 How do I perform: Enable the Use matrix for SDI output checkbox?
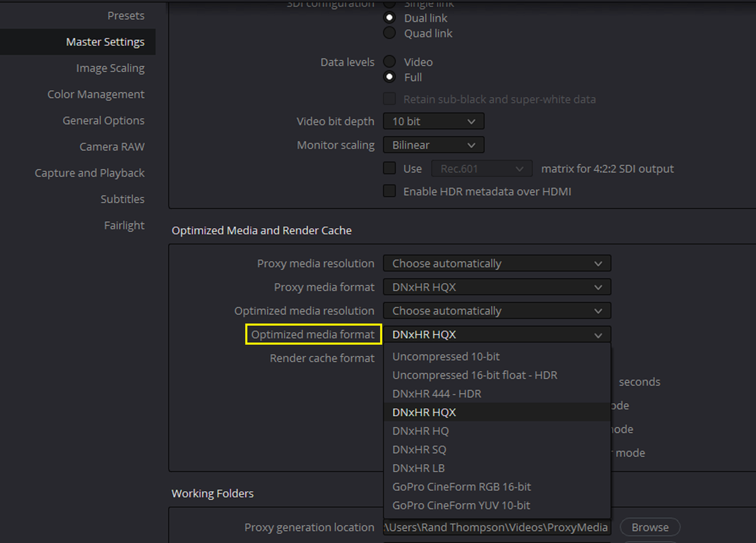390,169
